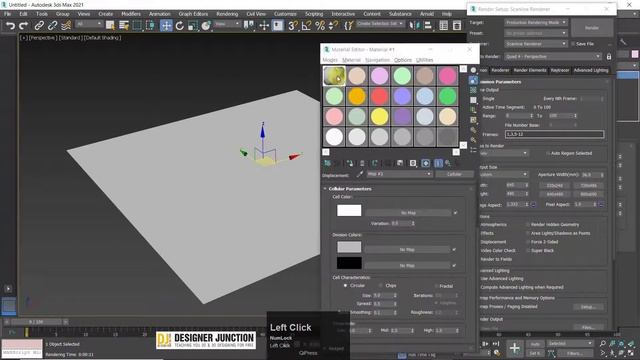640x360 pixels.
Task: Switch to the Advanced Lighting tab
Action: click(x=591, y=70)
